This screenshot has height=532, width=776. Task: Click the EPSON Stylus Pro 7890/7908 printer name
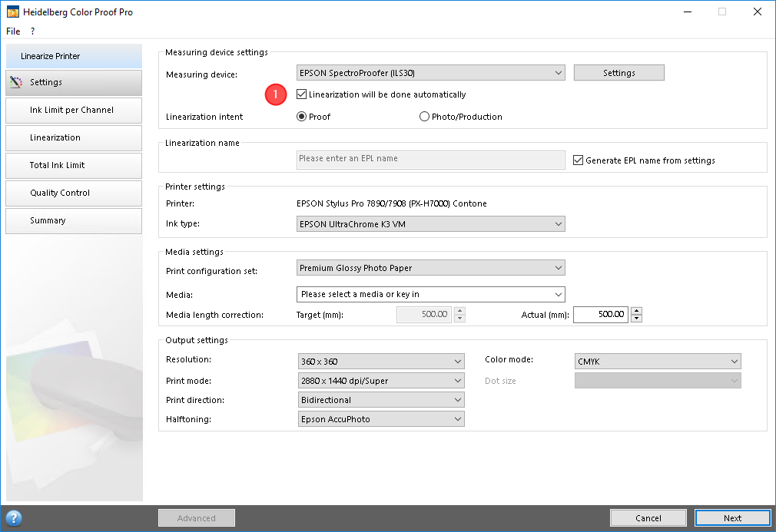pyautogui.click(x=392, y=203)
